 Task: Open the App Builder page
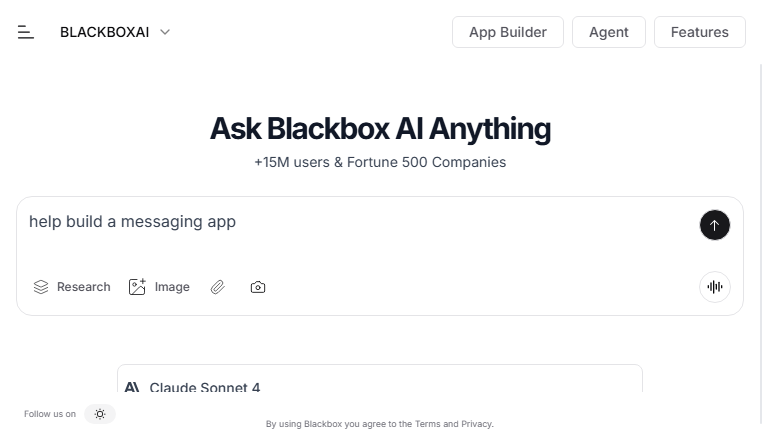point(508,32)
